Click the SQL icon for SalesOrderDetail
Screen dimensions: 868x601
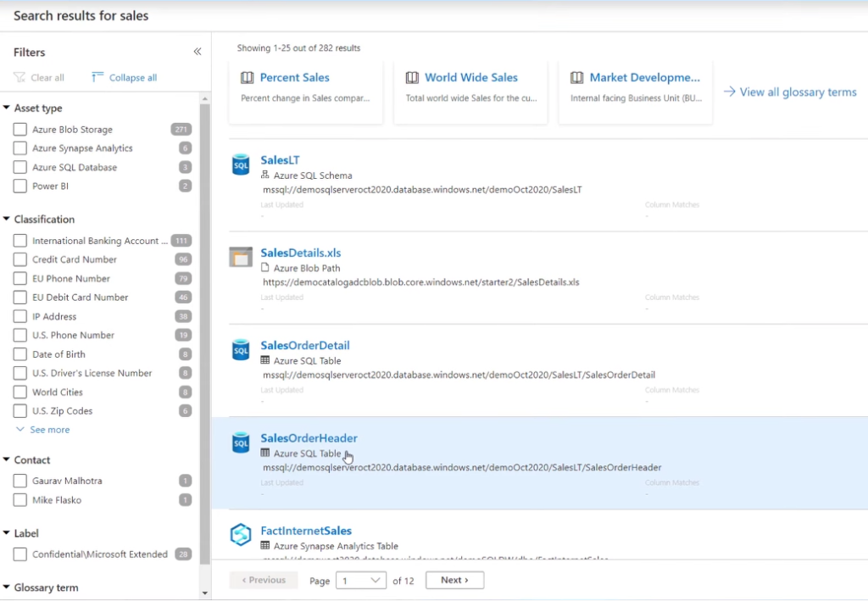(x=241, y=350)
